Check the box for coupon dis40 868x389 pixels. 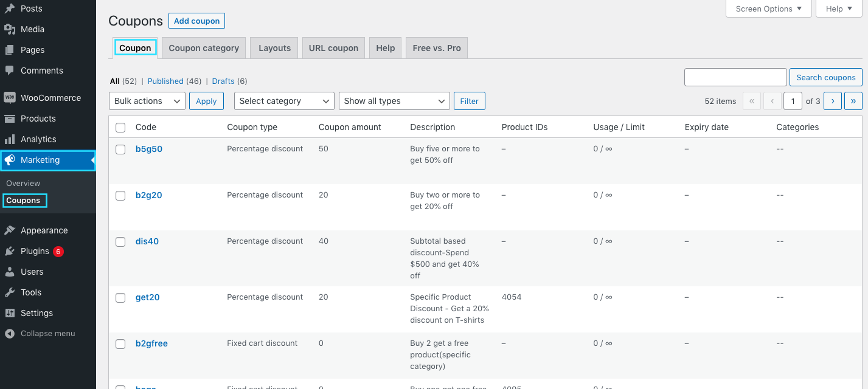pos(120,242)
